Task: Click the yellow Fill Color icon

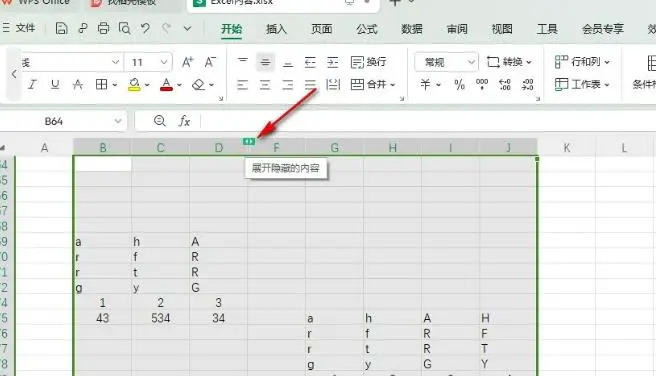Action: click(134, 85)
